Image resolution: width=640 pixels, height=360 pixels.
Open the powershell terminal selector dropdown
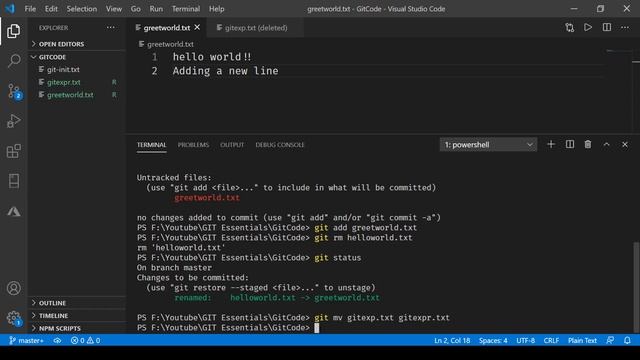[488, 144]
